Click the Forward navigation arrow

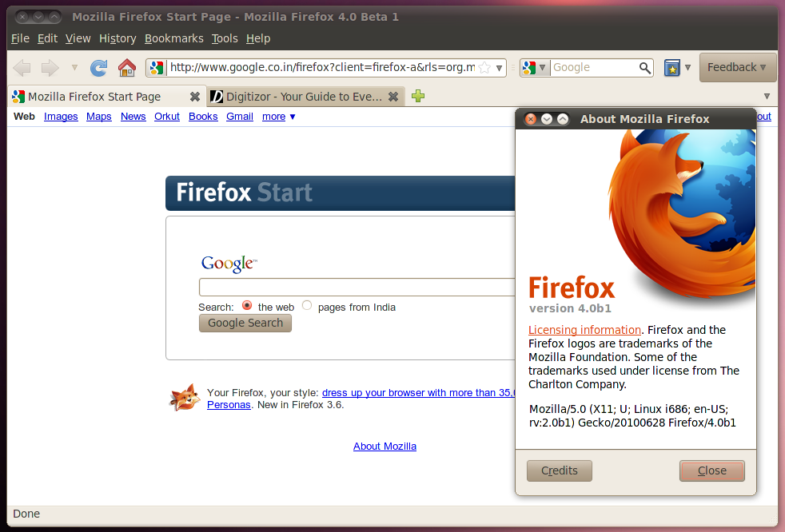pyautogui.click(x=50, y=68)
